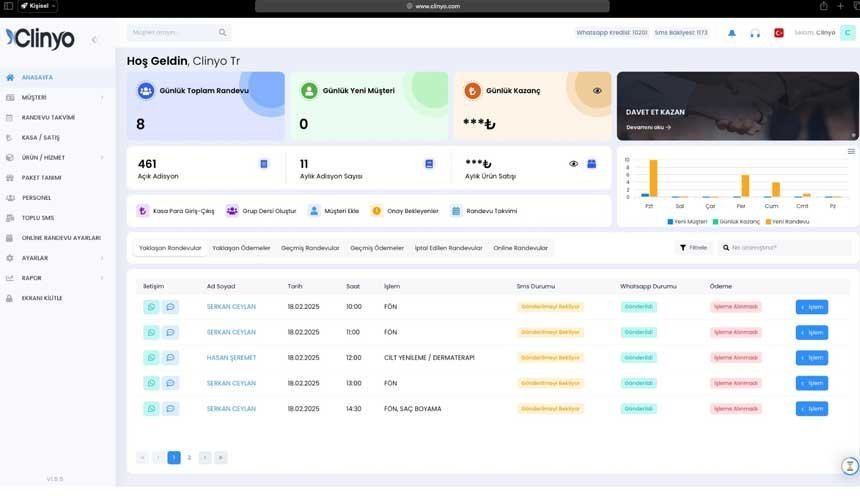Click the Günlük Toplam Randevu icon
The width and height of the screenshot is (860, 504).
(145, 90)
